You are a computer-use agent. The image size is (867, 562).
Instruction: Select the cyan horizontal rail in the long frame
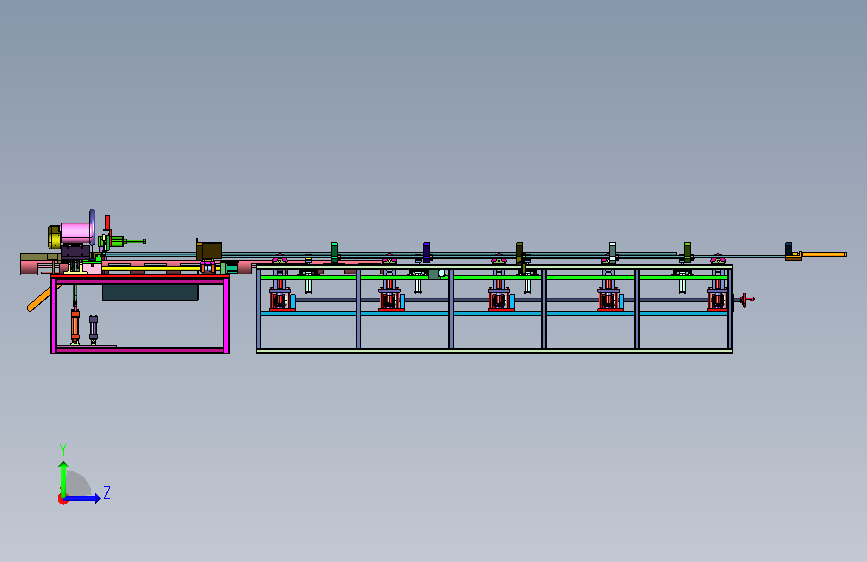pos(494,313)
